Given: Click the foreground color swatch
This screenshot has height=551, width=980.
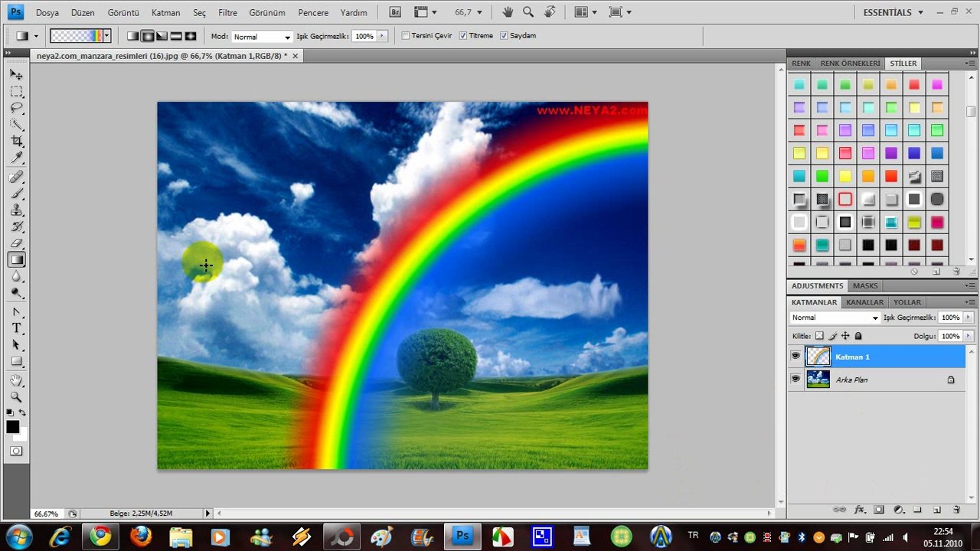Looking at the screenshot, I should [x=12, y=427].
